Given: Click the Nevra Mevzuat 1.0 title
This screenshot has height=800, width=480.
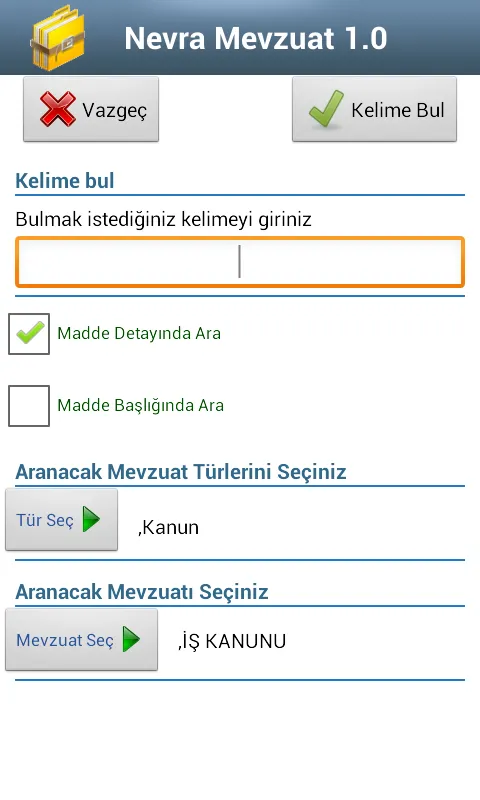Looking at the screenshot, I should [x=256, y=38].
